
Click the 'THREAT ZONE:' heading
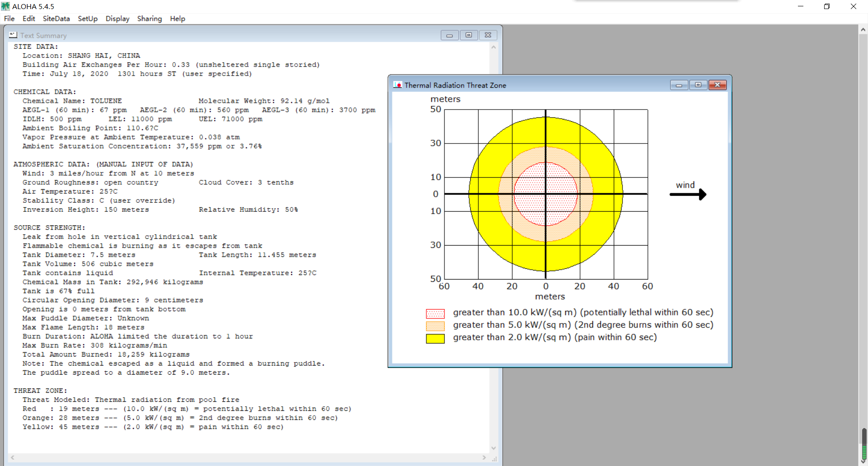40,390
